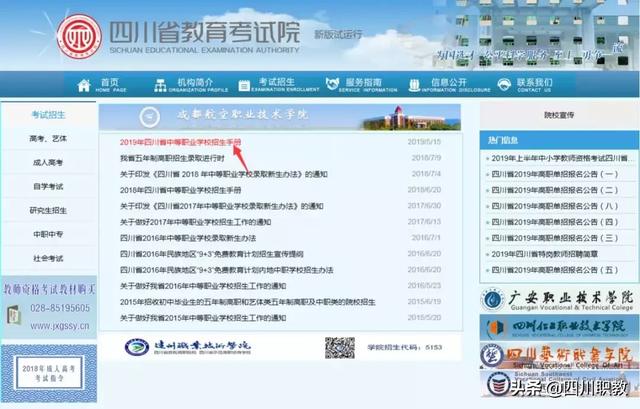Select 高考、艺体 in left sidebar
Image resolution: width=640 pixels, height=409 pixels.
point(48,139)
